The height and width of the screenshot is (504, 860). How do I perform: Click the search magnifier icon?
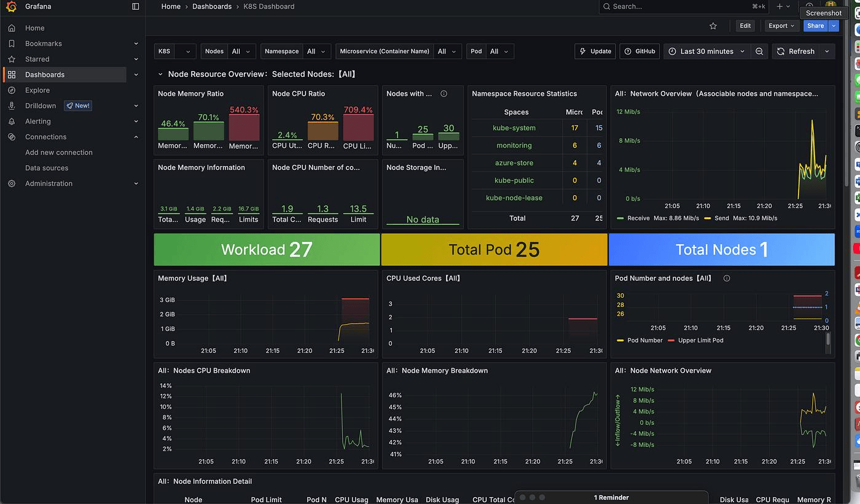tap(606, 6)
